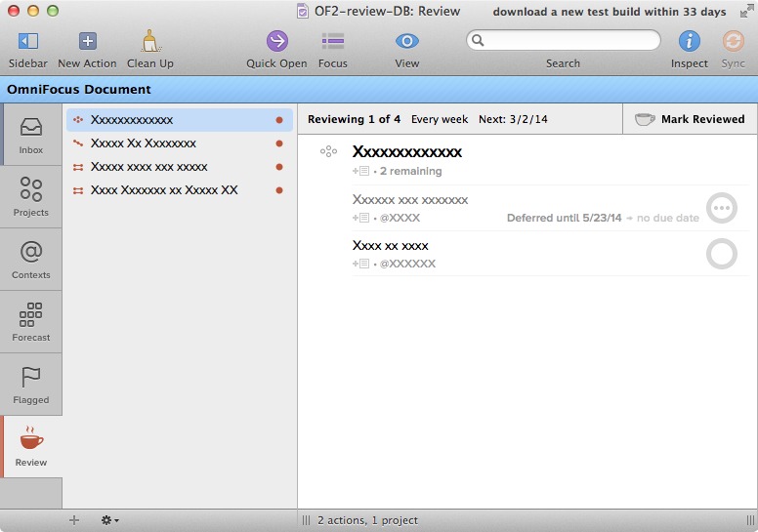This screenshot has width=758, height=532.
Task: Click the OmniFocus Document header bar
Action: (379, 90)
